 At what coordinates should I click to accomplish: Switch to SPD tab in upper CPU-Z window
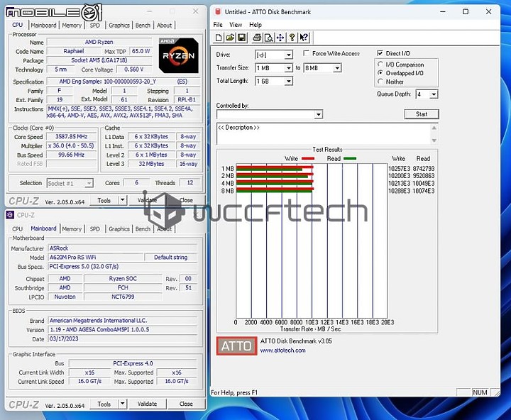point(95,25)
